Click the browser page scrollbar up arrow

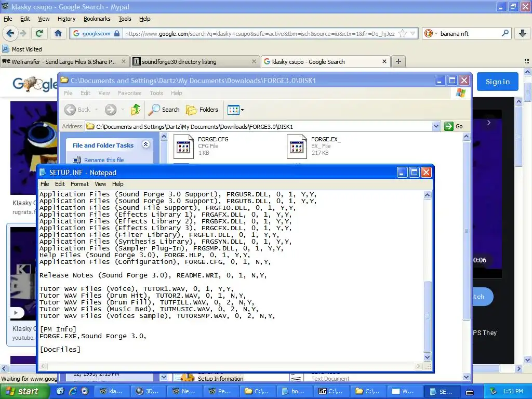(527, 72)
